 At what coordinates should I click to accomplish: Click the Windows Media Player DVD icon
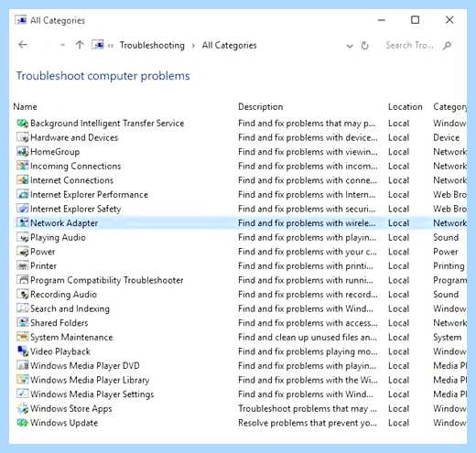[22, 365]
